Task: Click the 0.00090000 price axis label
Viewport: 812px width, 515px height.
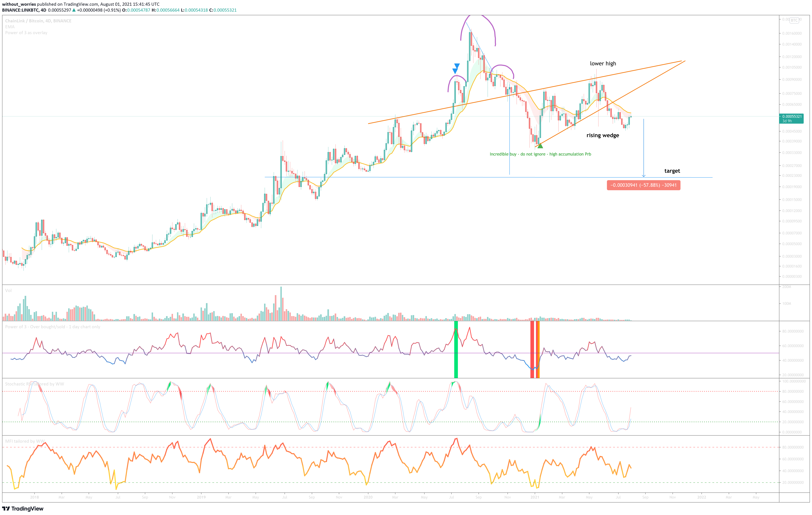Action: pos(792,80)
